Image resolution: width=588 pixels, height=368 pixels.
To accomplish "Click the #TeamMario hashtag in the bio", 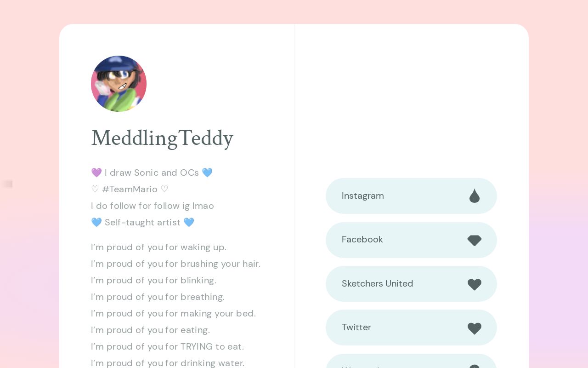I will pos(130,189).
